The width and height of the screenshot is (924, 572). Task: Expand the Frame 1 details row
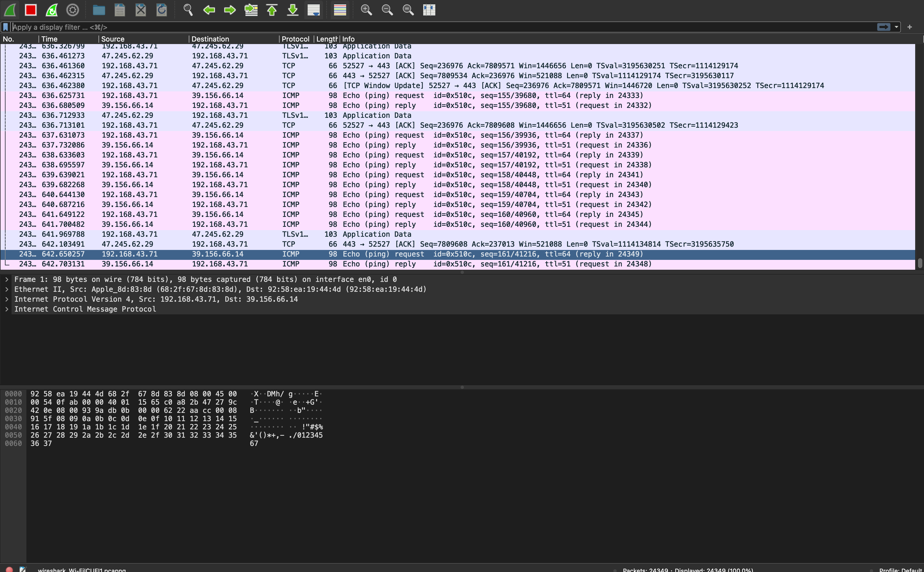7,279
